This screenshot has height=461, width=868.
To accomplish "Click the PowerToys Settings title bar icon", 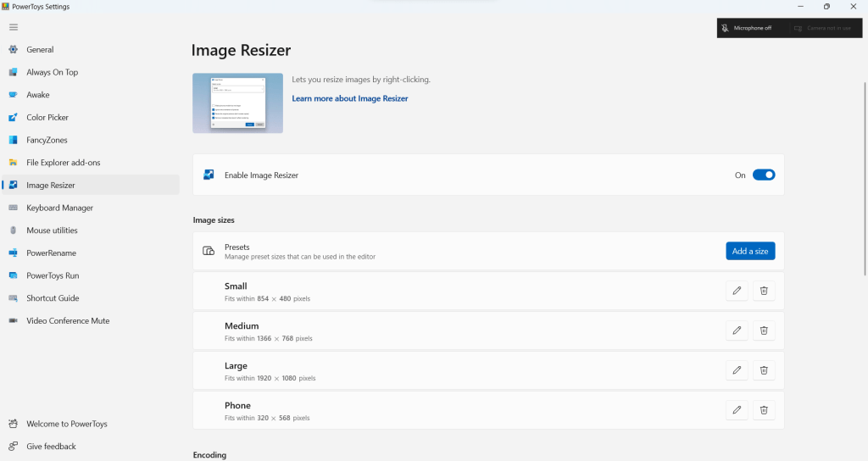I will point(6,7).
